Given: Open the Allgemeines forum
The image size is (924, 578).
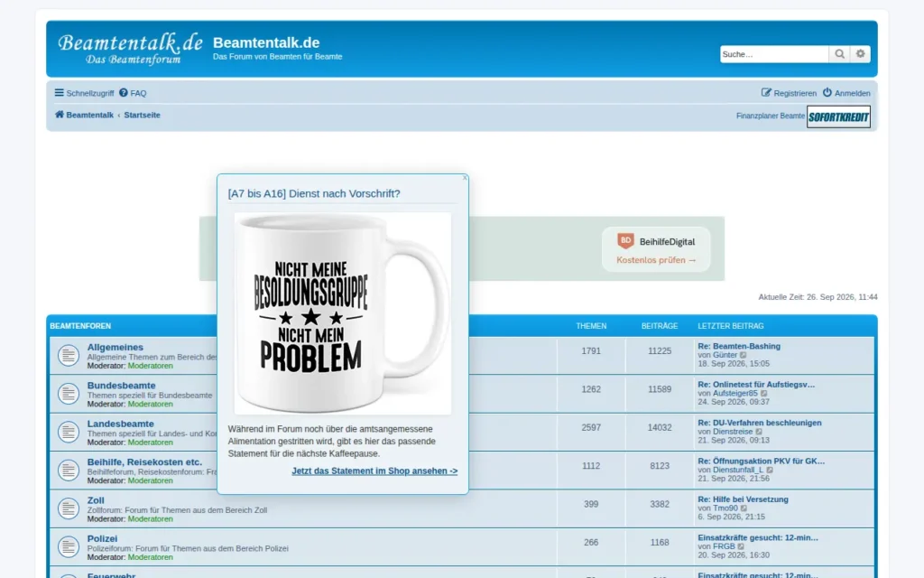Looking at the screenshot, I should [x=115, y=348].
